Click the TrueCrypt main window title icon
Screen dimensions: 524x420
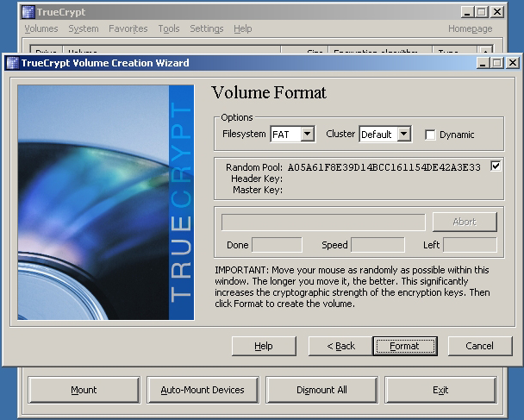28,12
